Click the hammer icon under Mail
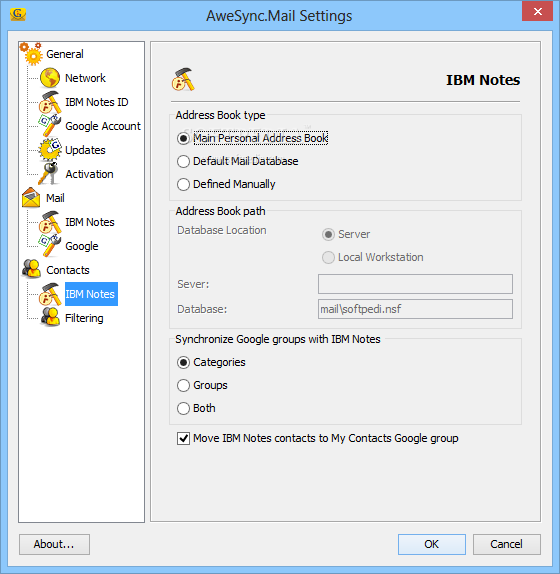Viewport: 560px width, 574px height. [50, 222]
